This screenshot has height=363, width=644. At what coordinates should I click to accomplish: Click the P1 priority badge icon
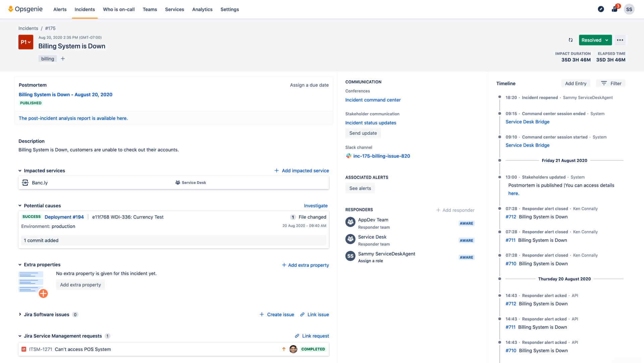tap(25, 42)
